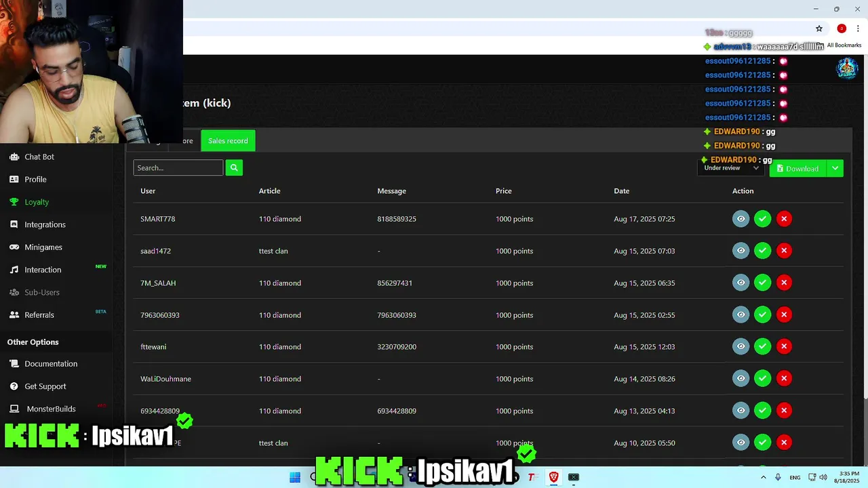Reject the order from user 7963060393
This screenshot has width=868, height=488.
(784, 314)
